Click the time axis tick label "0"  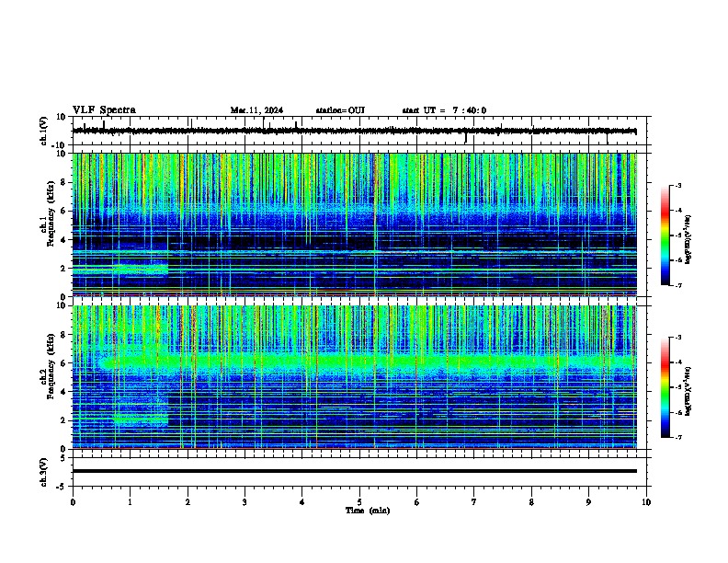tap(73, 502)
